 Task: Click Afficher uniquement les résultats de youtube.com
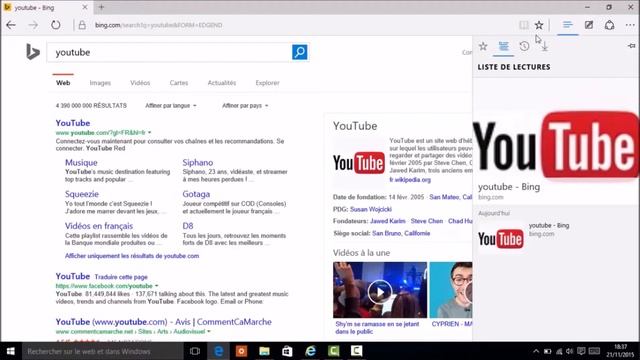pos(132,256)
